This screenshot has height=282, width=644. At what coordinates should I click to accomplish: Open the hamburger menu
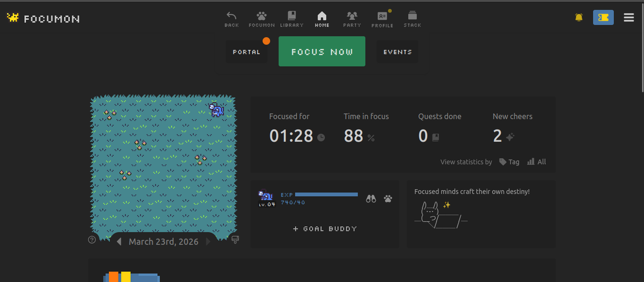[x=629, y=18]
